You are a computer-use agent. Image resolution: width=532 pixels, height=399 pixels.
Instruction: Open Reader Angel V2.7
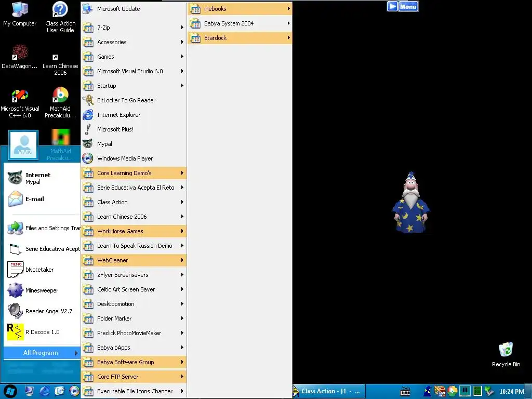pyautogui.click(x=43, y=311)
